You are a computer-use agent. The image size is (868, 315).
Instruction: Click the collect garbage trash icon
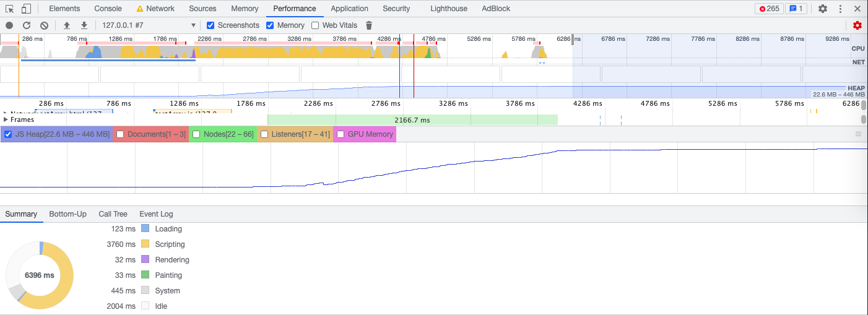[369, 25]
